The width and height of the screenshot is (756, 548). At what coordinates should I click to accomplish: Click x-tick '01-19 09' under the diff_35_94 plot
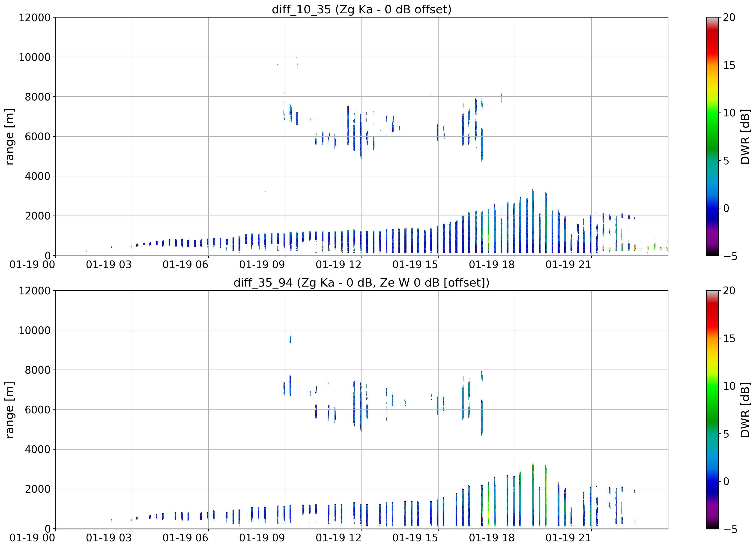click(x=262, y=538)
